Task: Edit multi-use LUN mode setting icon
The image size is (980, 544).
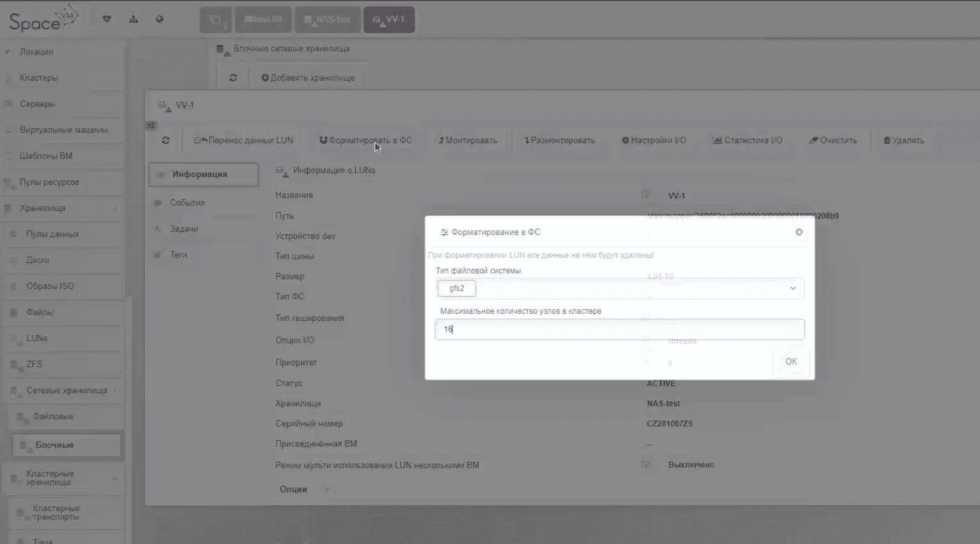Action: click(x=646, y=465)
